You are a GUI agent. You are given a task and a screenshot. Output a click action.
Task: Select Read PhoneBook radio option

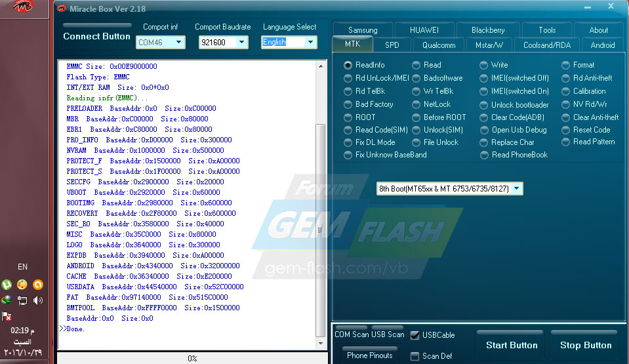coord(514,155)
